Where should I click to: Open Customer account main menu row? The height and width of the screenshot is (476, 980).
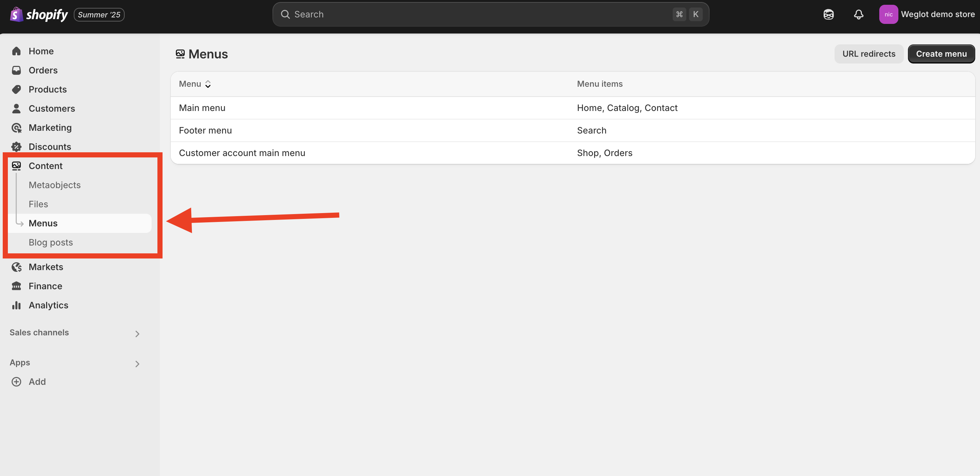click(x=573, y=153)
